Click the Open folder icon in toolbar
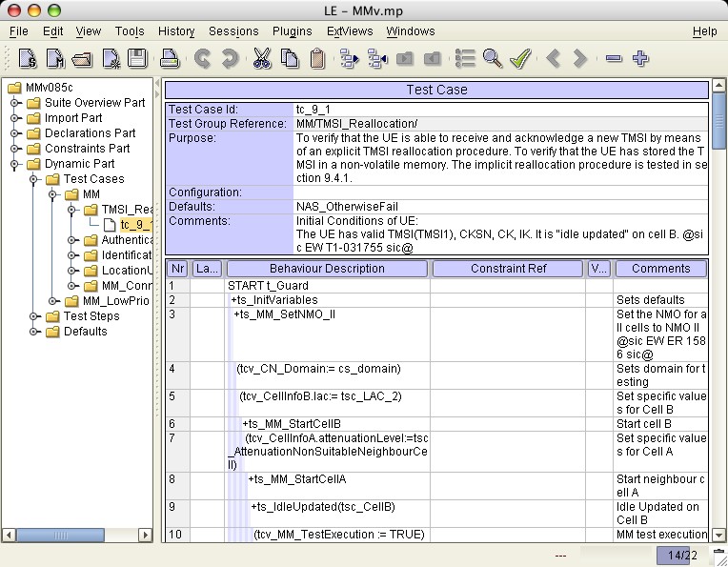The height and width of the screenshot is (567, 728). click(82, 59)
